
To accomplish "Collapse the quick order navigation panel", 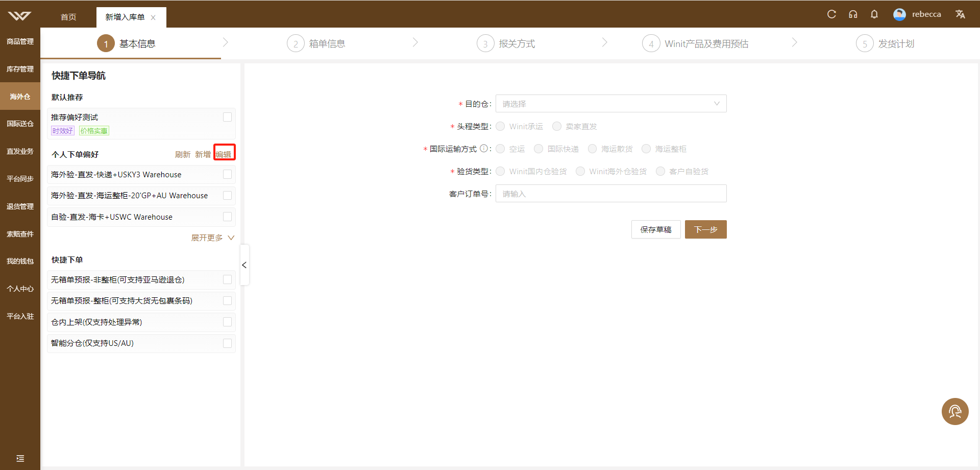I will pyautogui.click(x=244, y=265).
